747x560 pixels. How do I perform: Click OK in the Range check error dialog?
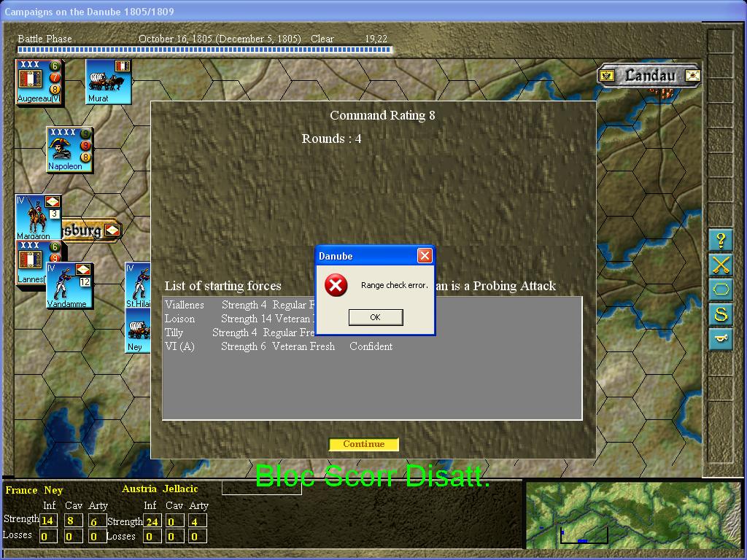[376, 317]
